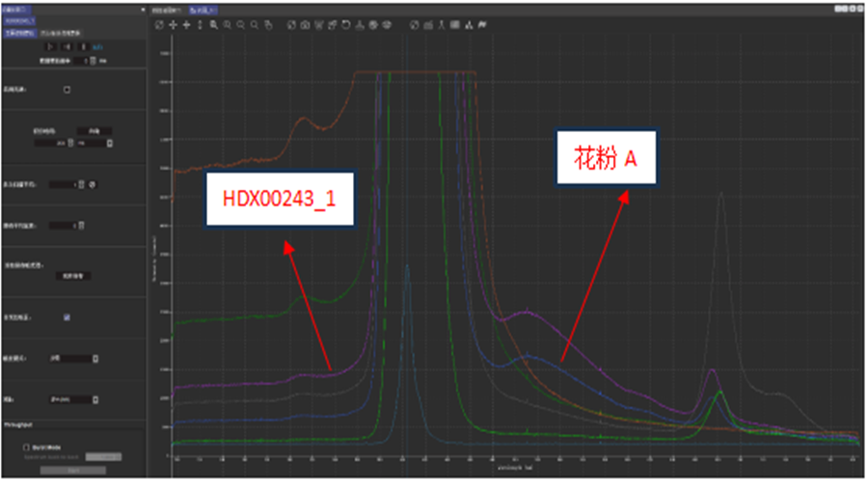
Task: Click the stepper beside the scans average field
Action: 82,184
